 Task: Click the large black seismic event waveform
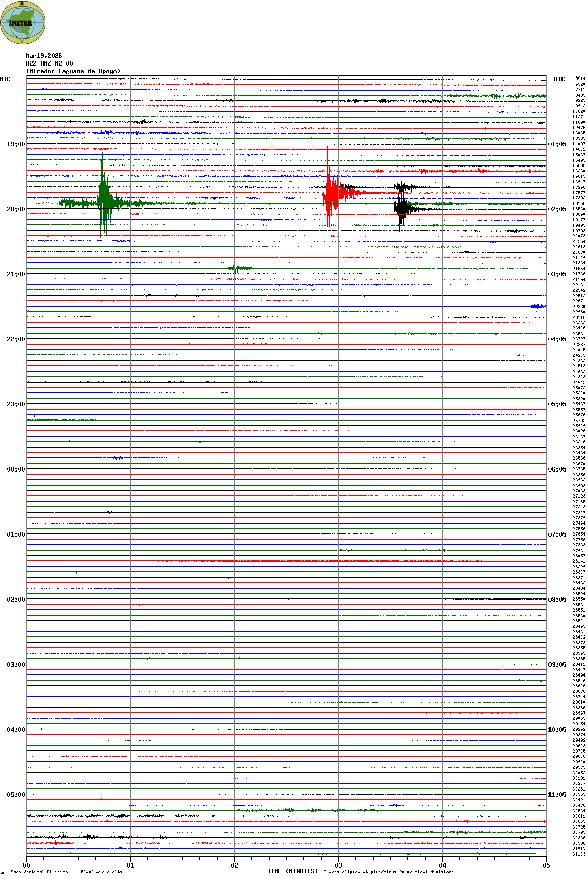(x=401, y=206)
